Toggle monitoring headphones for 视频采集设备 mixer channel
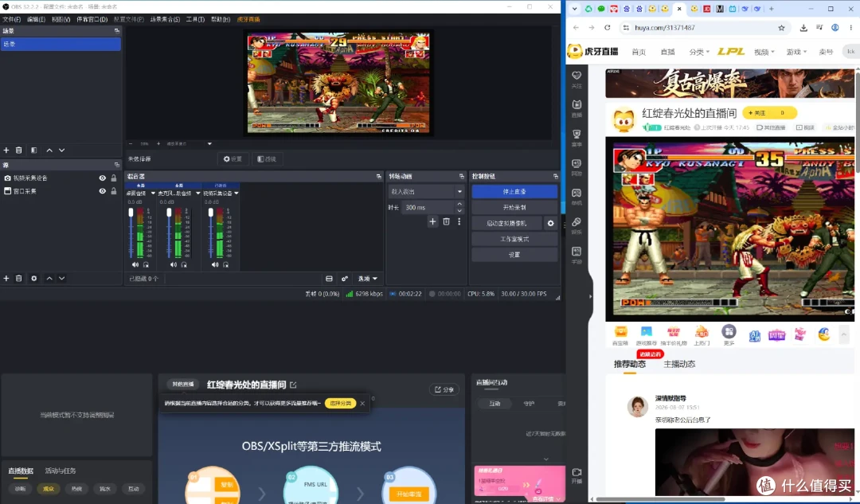 225,265
